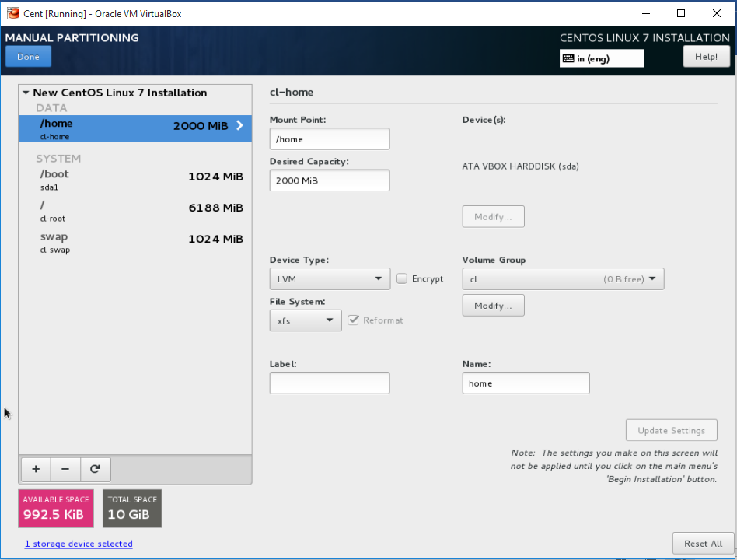The height and width of the screenshot is (560, 737).
Task: Click the Name input field containing home
Action: click(x=526, y=383)
